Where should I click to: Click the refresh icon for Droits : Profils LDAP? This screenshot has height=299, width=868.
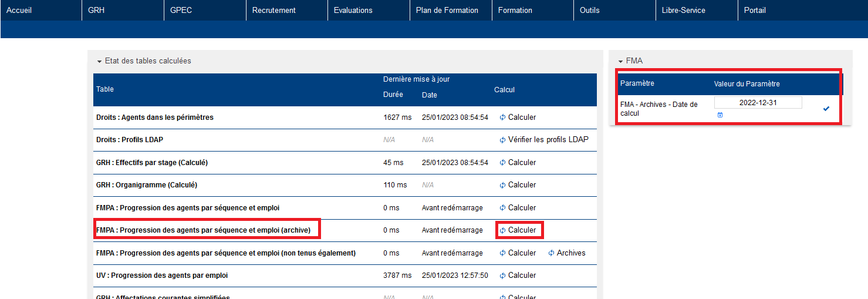point(502,140)
